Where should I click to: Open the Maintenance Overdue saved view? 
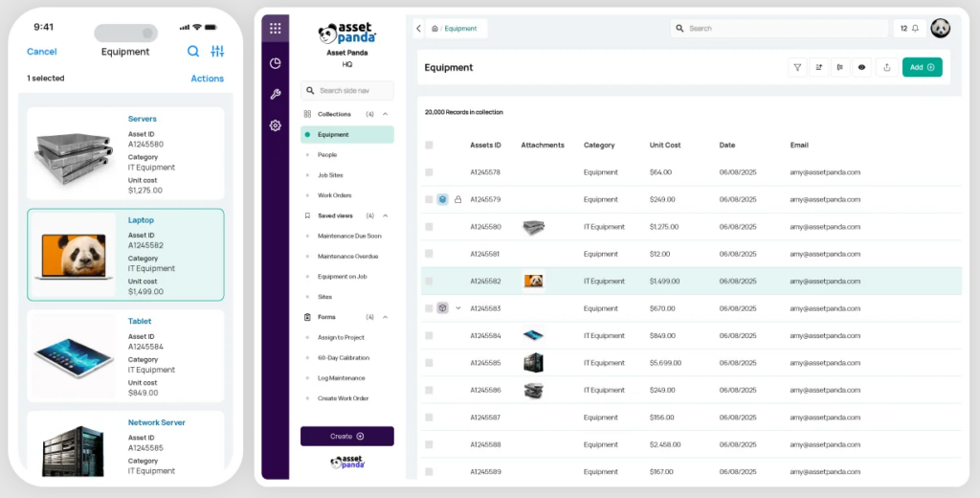click(x=347, y=257)
